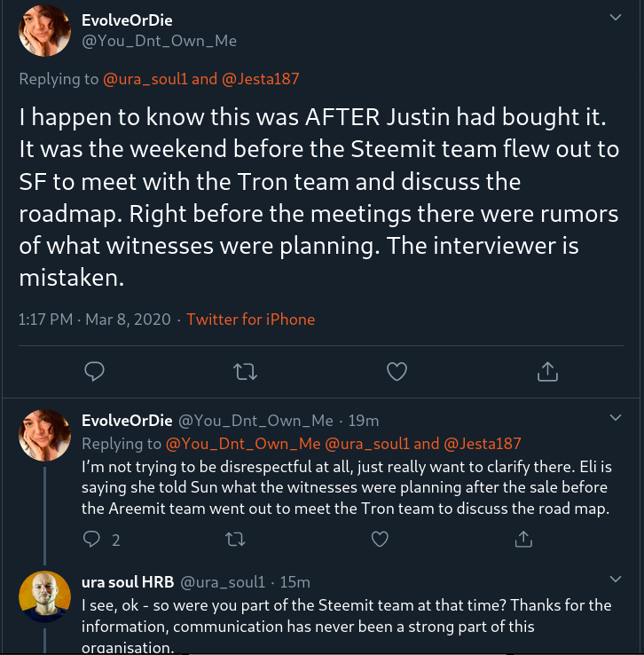This screenshot has height=655, width=644.
Task: Share the main tweet
Action: coord(547,371)
